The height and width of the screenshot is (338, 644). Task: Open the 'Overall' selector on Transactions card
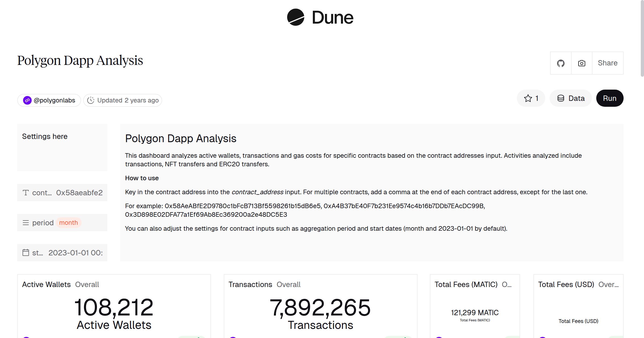click(288, 284)
